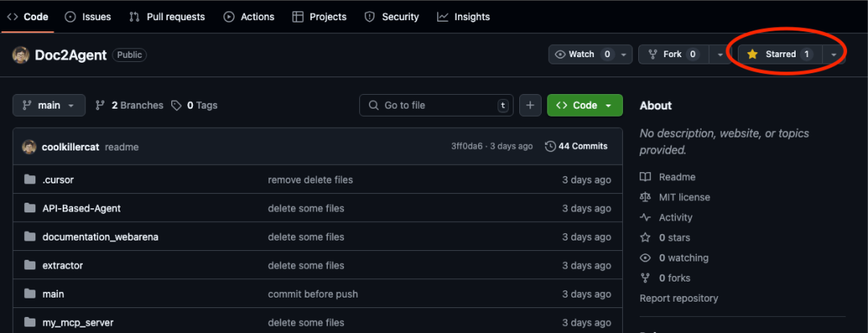Open the MIT license link

tap(684, 197)
